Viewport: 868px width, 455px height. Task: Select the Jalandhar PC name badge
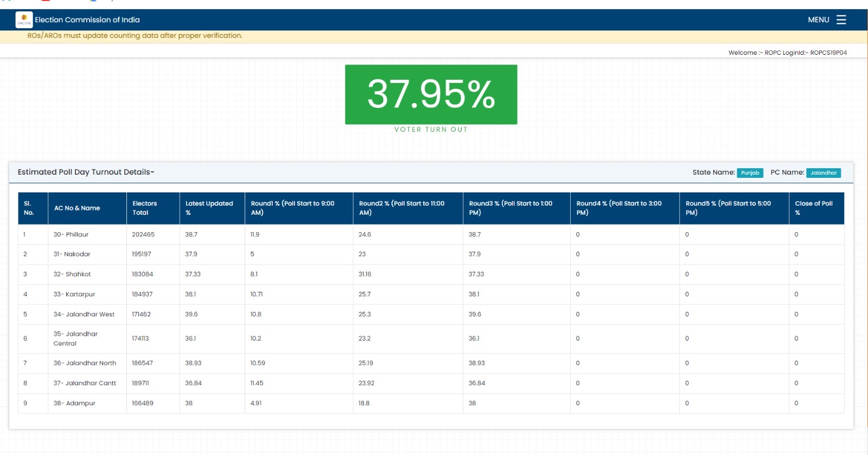[x=823, y=172]
